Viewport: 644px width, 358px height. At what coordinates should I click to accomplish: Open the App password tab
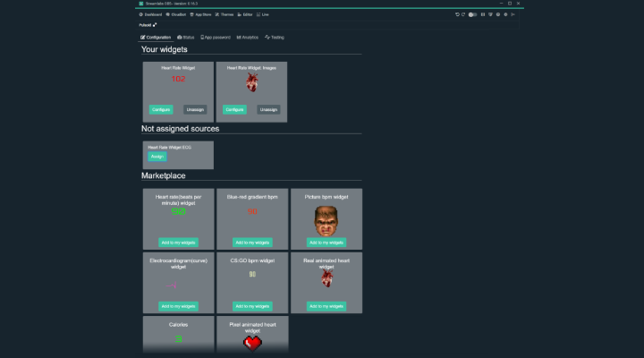[216, 38]
